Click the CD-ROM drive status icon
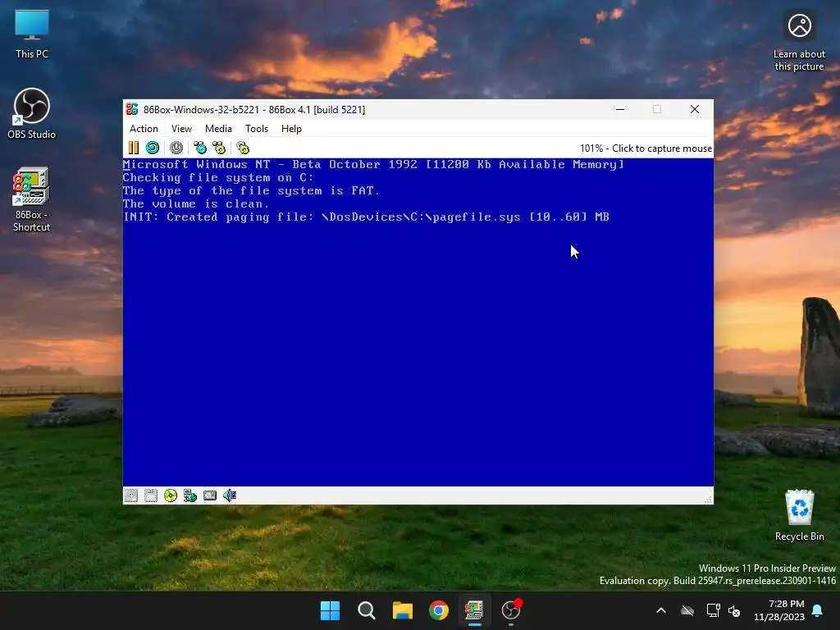Image resolution: width=840 pixels, height=630 pixels. pos(171,495)
